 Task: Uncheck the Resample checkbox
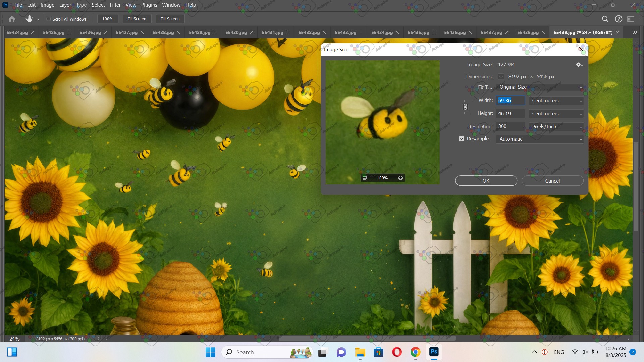[462, 139]
